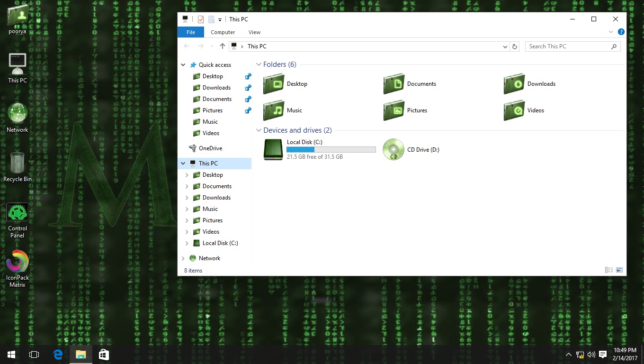Switch to details view in status bar
Viewport: 644px width, 364px height.
click(608, 270)
